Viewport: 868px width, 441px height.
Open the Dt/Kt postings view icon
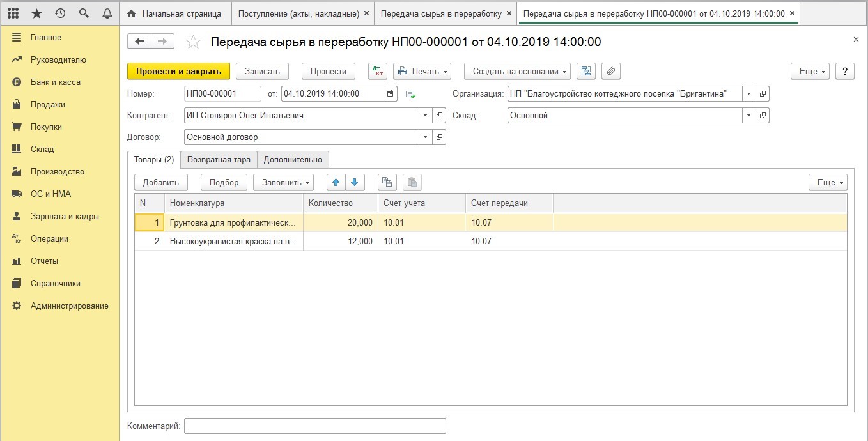click(378, 71)
